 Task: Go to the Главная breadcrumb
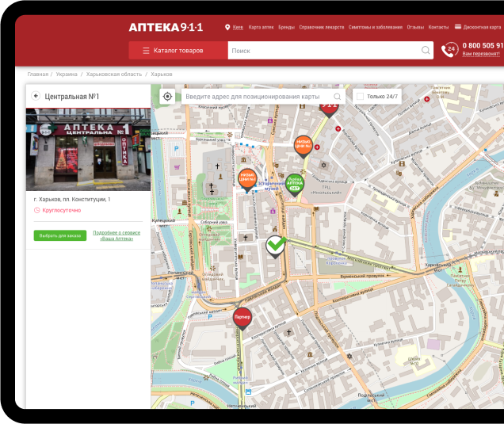(37, 74)
